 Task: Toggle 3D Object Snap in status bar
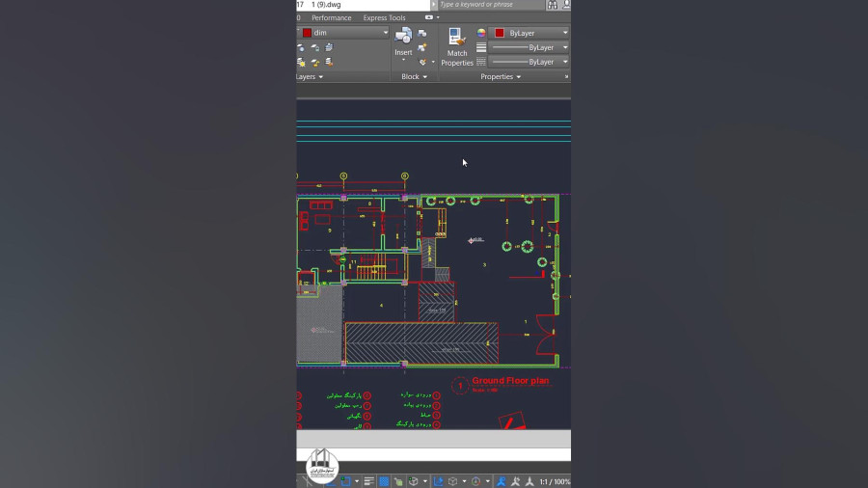(x=413, y=482)
